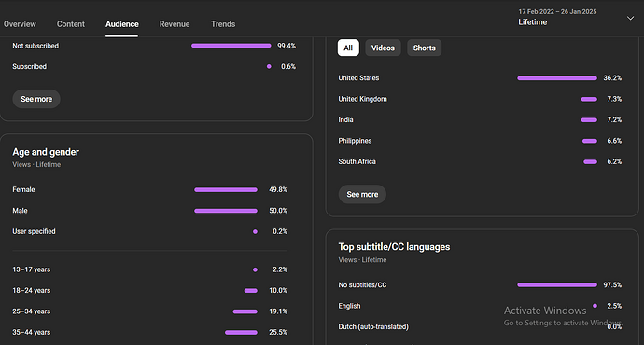The height and width of the screenshot is (345, 644).
Task: Switch to the Overview tab
Action: (x=20, y=24)
